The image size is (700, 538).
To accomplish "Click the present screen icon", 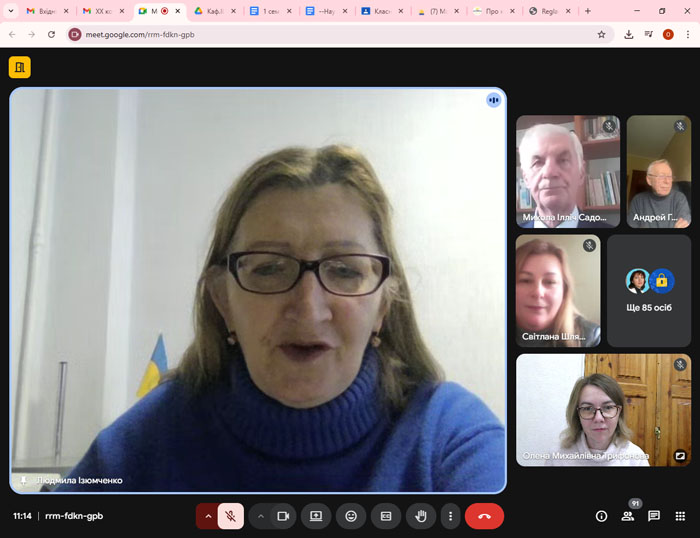I will click(x=316, y=516).
